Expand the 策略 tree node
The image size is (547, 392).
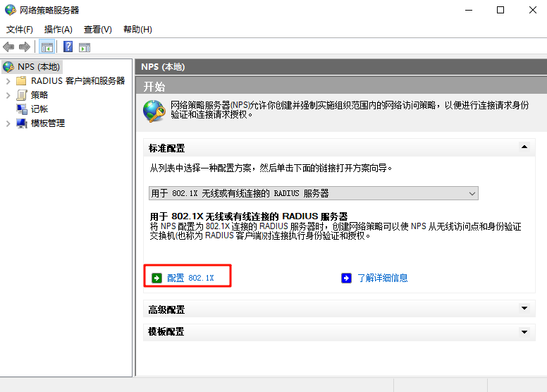(8, 95)
